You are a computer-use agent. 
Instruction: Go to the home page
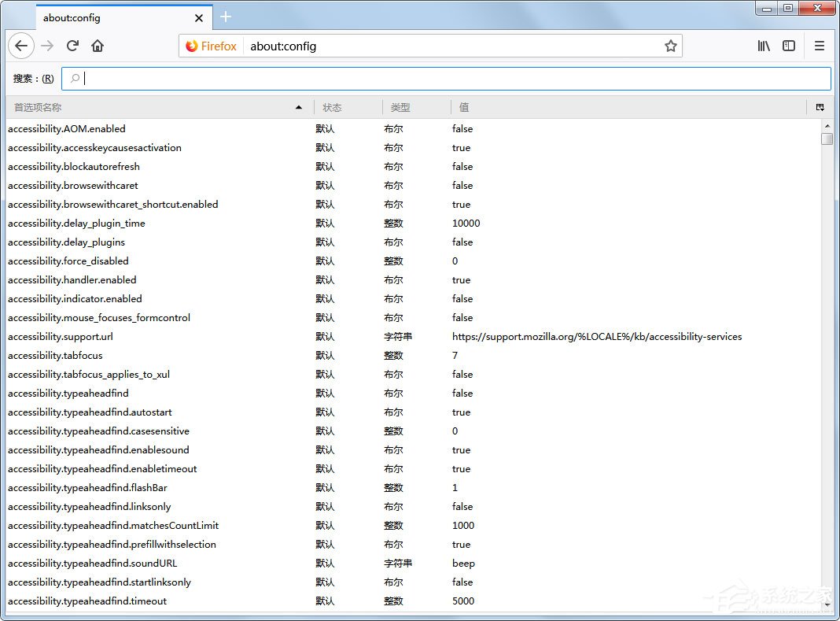(x=98, y=46)
